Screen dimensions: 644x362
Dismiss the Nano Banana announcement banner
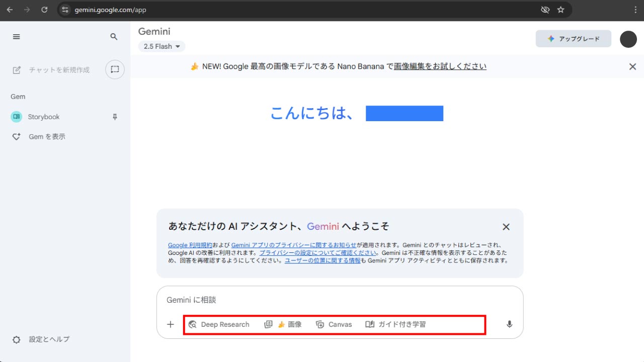(x=633, y=66)
